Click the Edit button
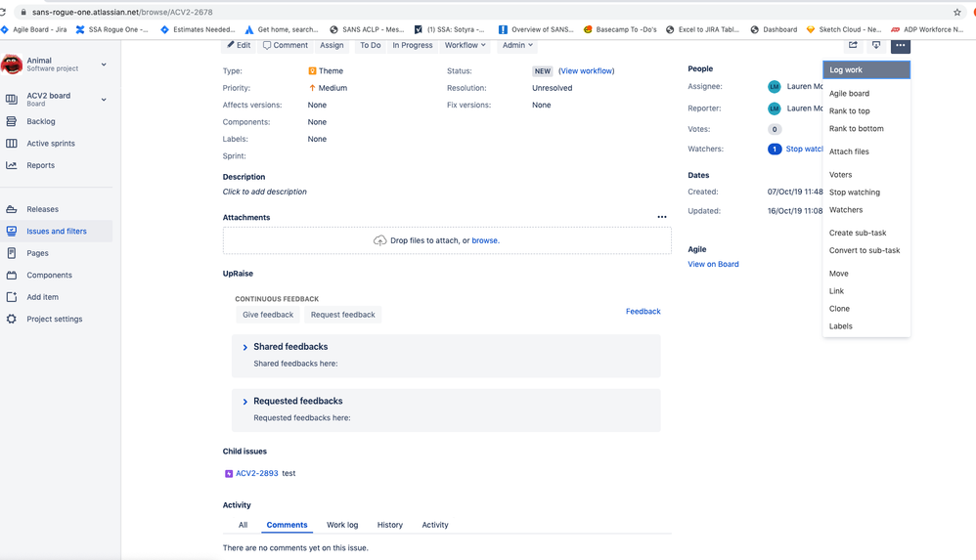Screen dimensions: 976x560 pyautogui.click(x=239, y=45)
